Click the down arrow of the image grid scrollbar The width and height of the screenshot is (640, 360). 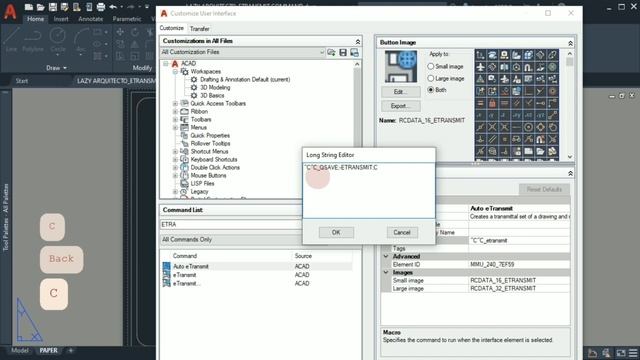(570, 157)
